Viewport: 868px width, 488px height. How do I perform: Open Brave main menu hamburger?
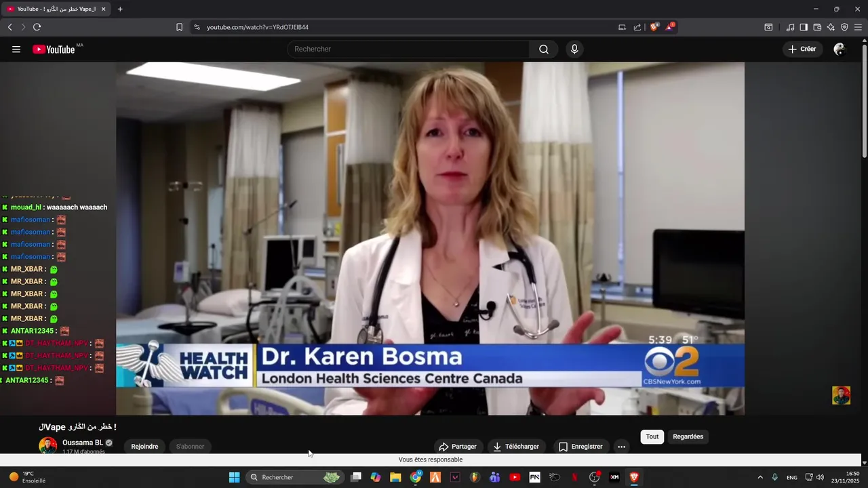click(x=858, y=27)
